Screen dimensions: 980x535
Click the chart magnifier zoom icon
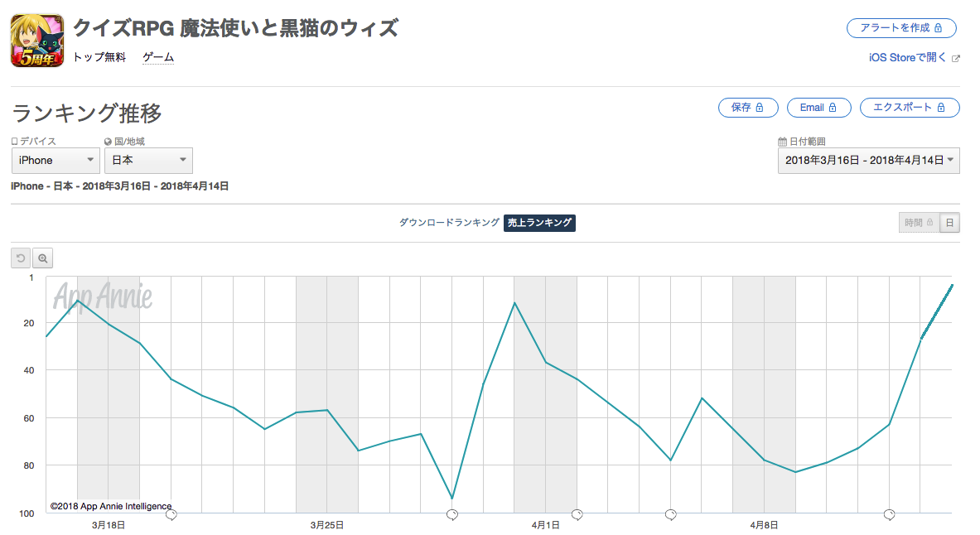pyautogui.click(x=42, y=258)
